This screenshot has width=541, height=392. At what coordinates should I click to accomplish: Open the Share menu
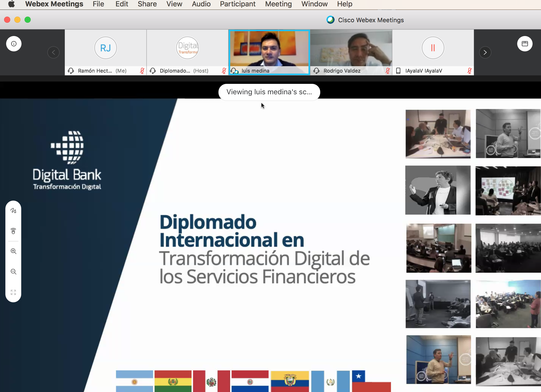(147, 4)
